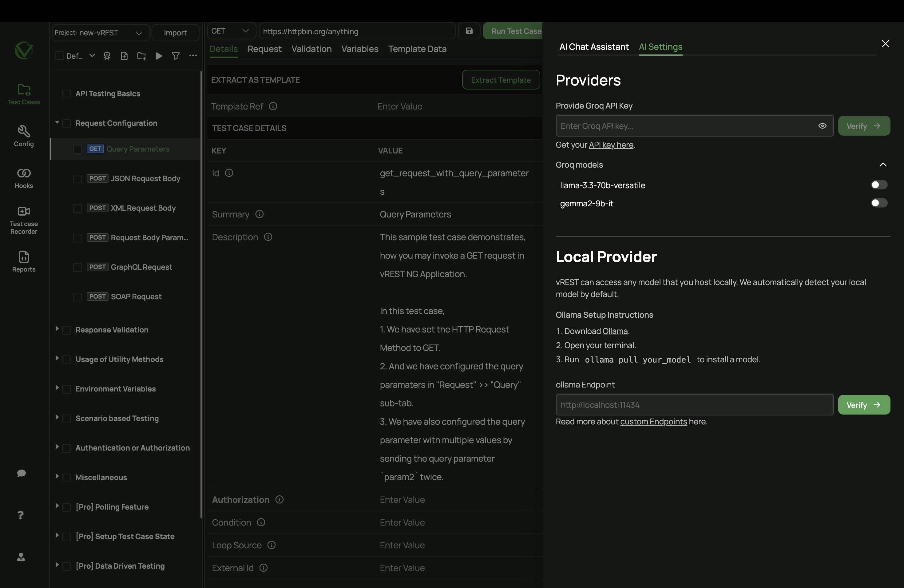
Task: Show info icon for Condition field
Action: coord(261,522)
